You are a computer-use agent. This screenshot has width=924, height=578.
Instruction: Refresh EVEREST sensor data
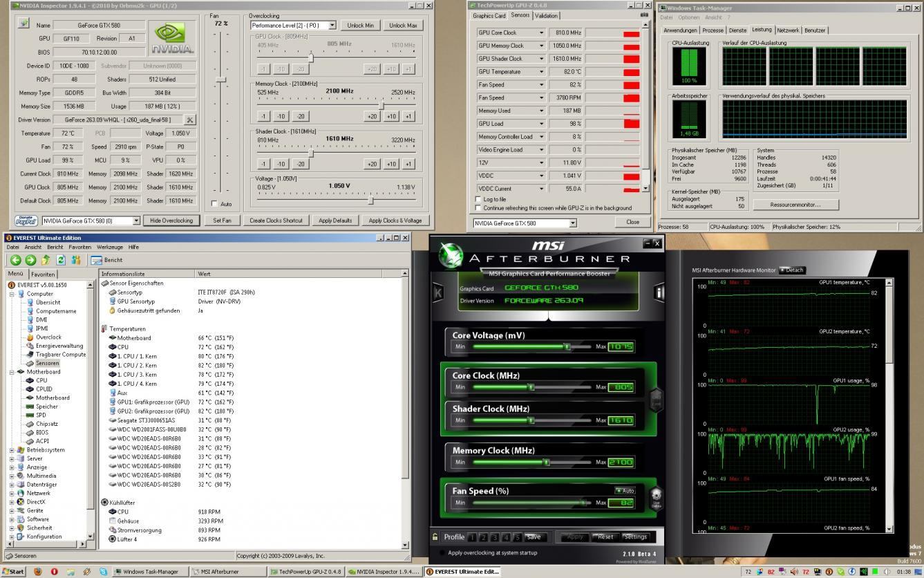61,260
